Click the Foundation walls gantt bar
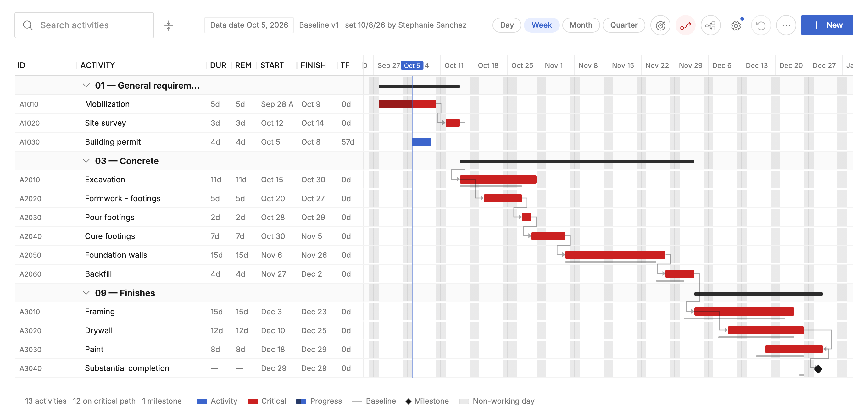The width and height of the screenshot is (868, 420). tap(615, 255)
